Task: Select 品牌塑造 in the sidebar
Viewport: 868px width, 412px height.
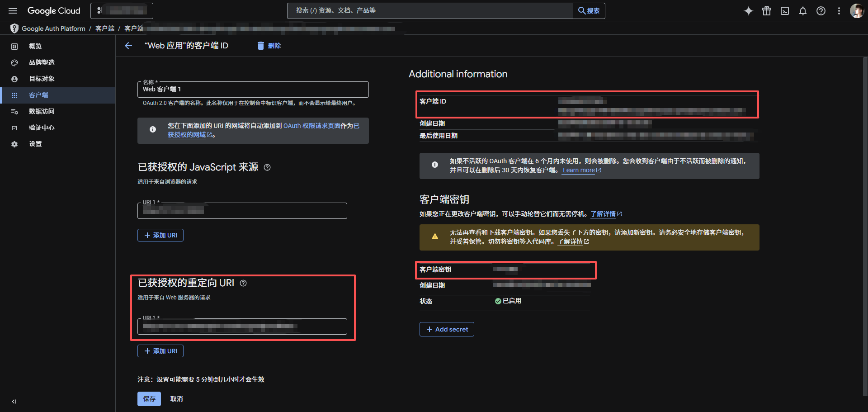Action: [42, 62]
